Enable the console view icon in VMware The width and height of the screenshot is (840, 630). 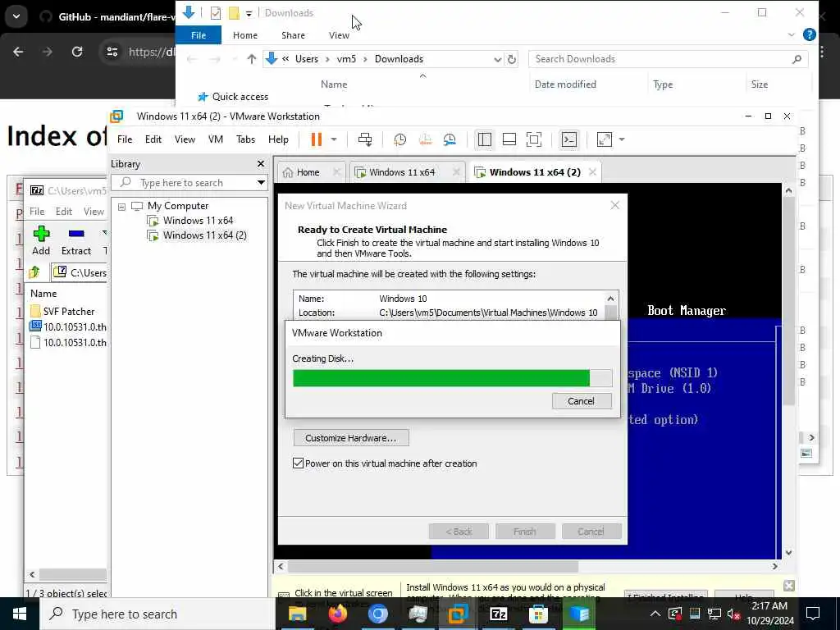569,139
